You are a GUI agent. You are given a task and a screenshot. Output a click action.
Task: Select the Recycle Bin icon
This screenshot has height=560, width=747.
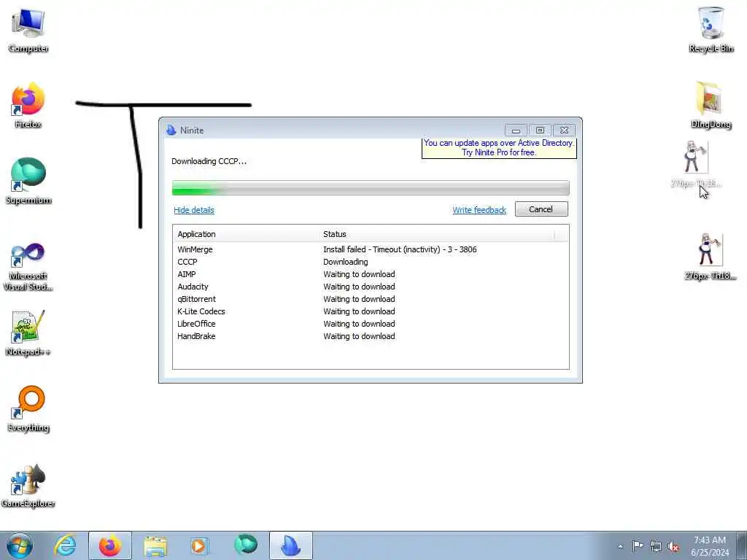pyautogui.click(x=711, y=29)
